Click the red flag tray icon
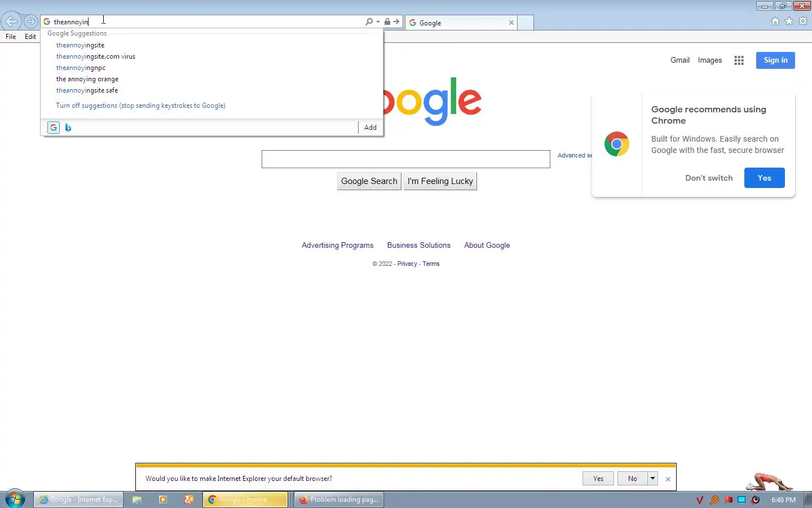Screen dimensions: 812x508 (x=728, y=500)
